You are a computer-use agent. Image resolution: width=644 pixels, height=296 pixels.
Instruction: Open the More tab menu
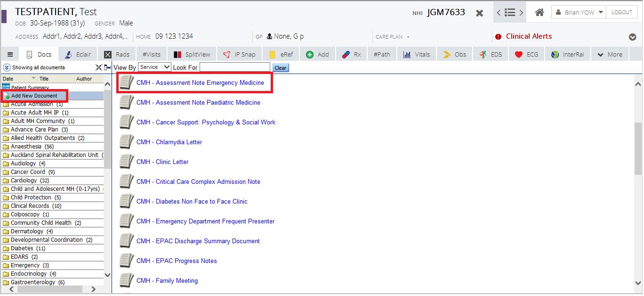coord(610,55)
